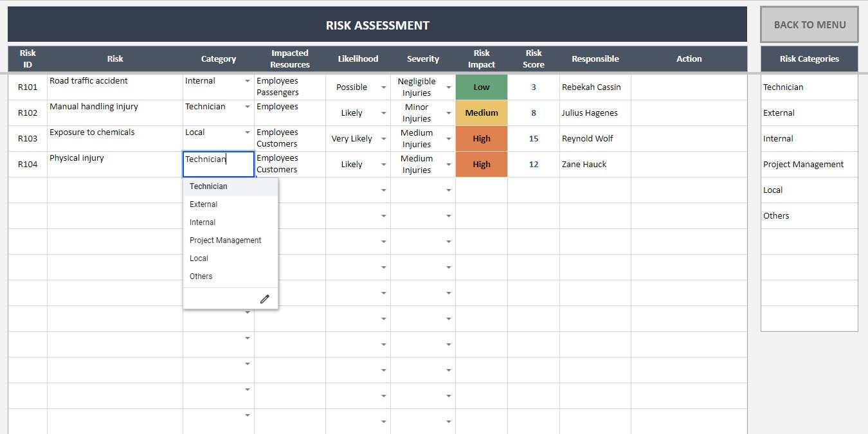The height and width of the screenshot is (434, 868).
Task: Click BACK TO MENU button
Action: (809, 25)
